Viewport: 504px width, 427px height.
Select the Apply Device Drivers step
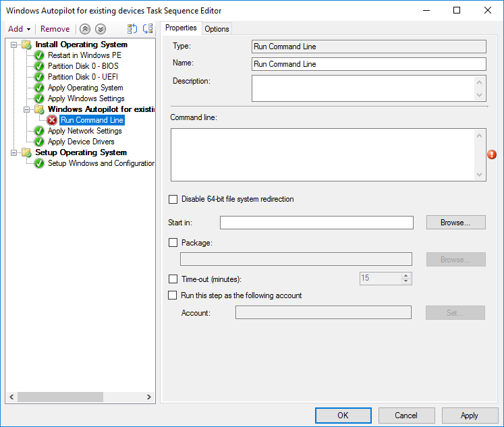81,142
